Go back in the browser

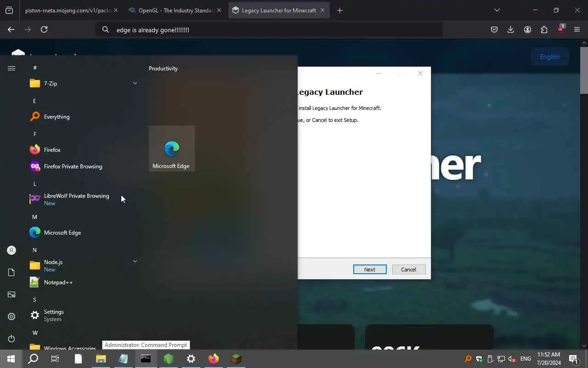pos(11,29)
